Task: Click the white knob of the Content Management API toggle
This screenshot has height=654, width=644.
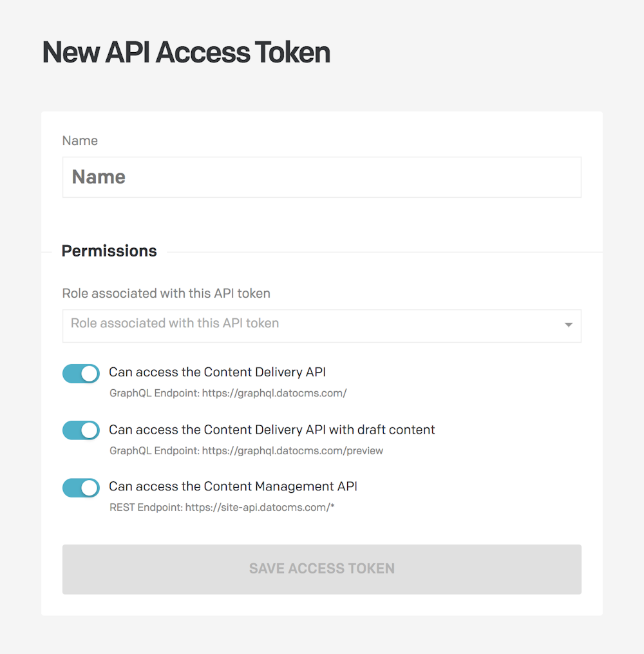Action: tap(90, 488)
